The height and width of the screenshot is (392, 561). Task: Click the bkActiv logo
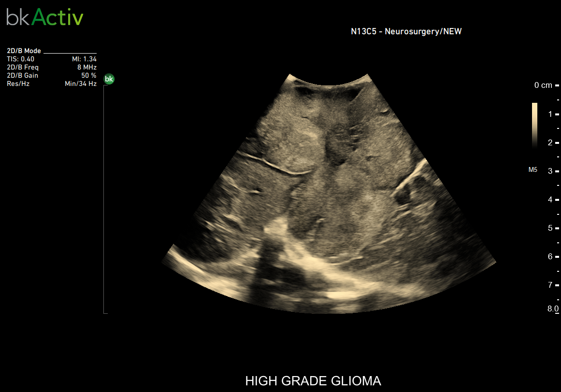(x=45, y=17)
